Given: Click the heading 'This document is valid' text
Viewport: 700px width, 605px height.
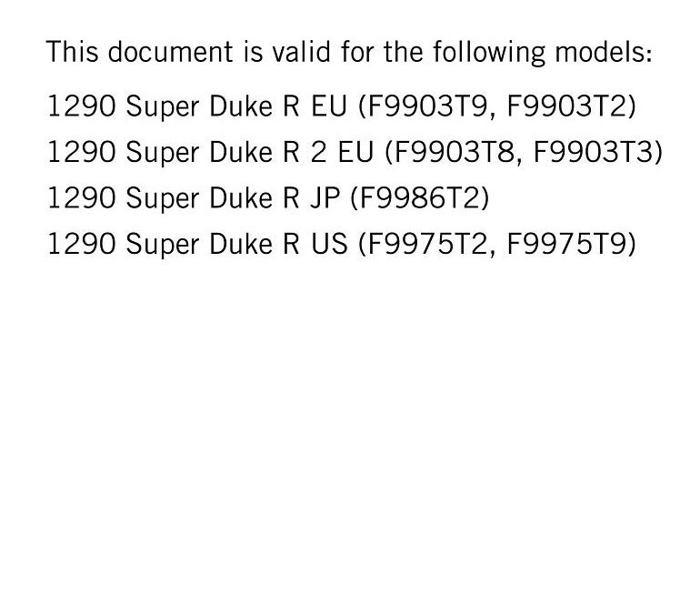Looking at the screenshot, I should point(188,51).
